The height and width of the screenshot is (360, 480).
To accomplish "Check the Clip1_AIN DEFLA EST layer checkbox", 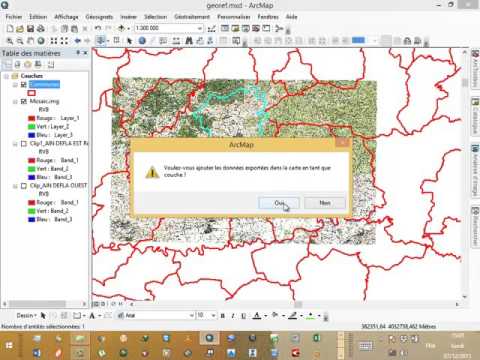I will pyautogui.click(x=23, y=144).
